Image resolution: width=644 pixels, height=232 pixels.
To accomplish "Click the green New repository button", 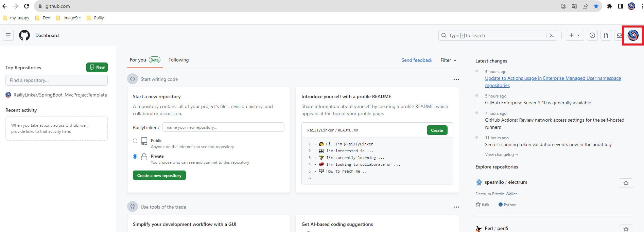I will click(97, 67).
